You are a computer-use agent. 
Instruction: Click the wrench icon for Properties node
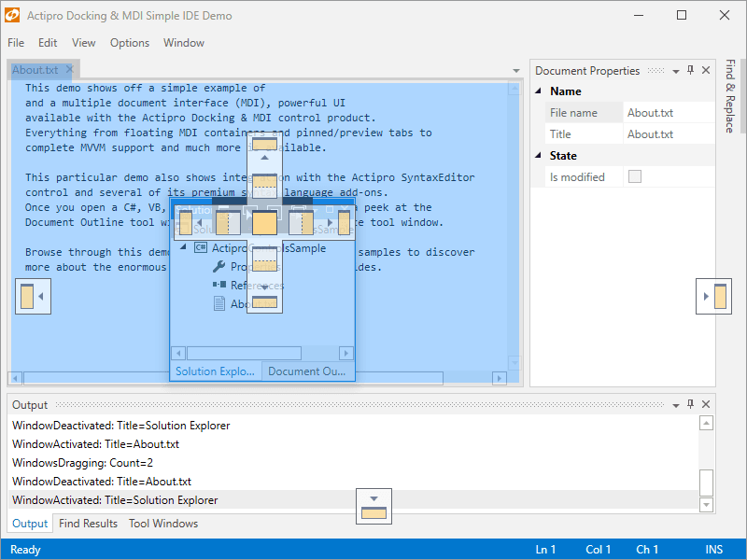(218, 266)
